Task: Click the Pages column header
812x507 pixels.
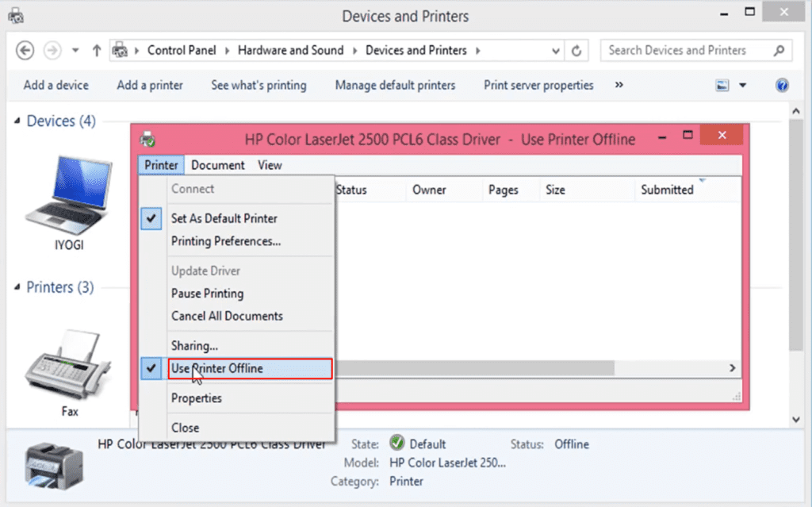Action: (x=511, y=190)
